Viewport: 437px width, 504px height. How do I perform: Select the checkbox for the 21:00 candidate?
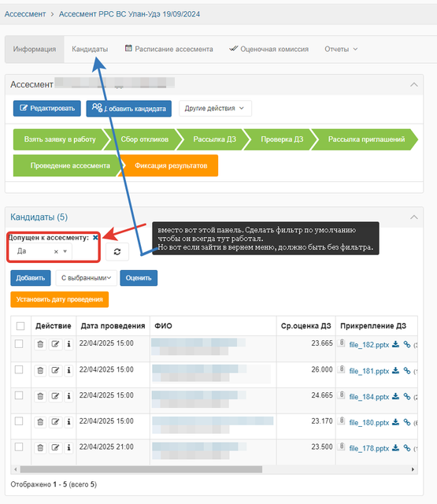pos(19,447)
